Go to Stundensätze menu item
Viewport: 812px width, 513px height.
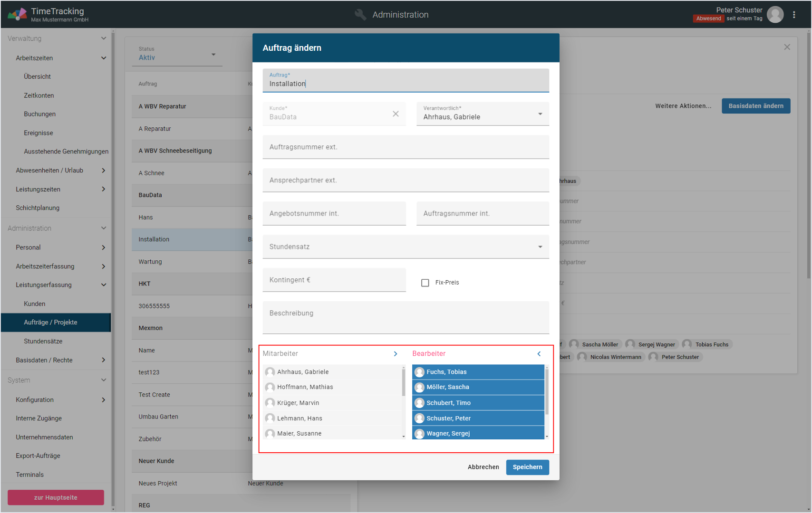pos(43,341)
